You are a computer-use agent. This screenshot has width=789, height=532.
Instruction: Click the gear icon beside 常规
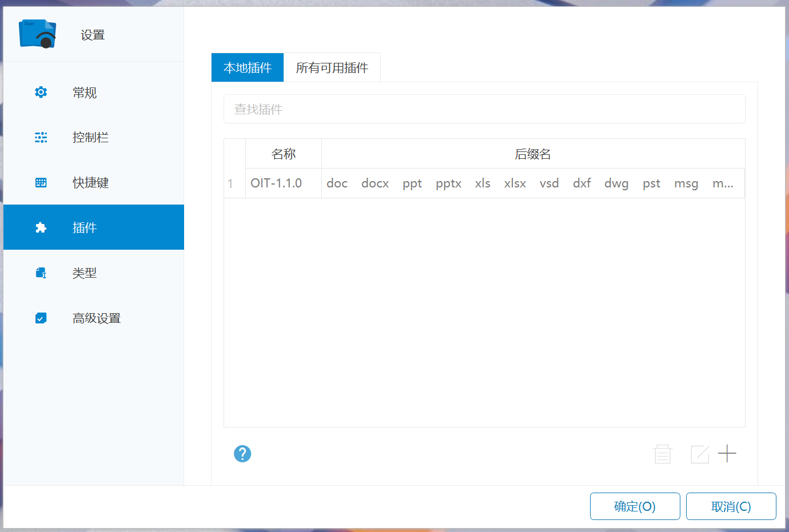[41, 92]
